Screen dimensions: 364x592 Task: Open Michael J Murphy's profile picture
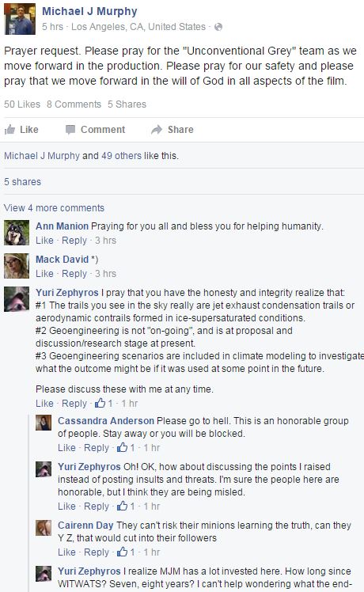[20, 19]
